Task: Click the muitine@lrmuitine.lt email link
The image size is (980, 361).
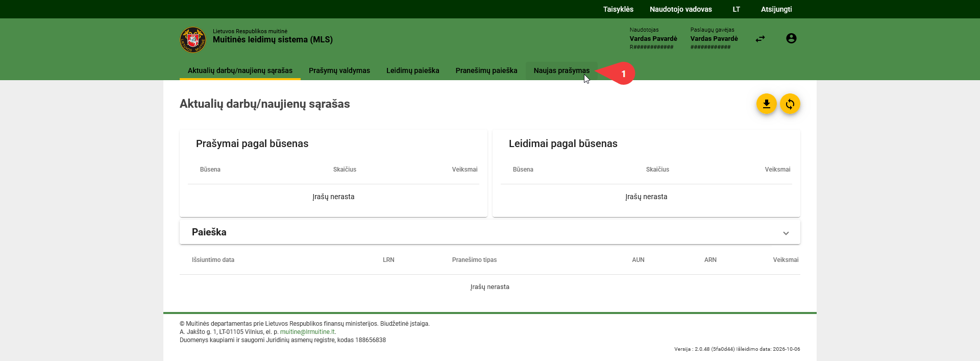Action: (307, 332)
